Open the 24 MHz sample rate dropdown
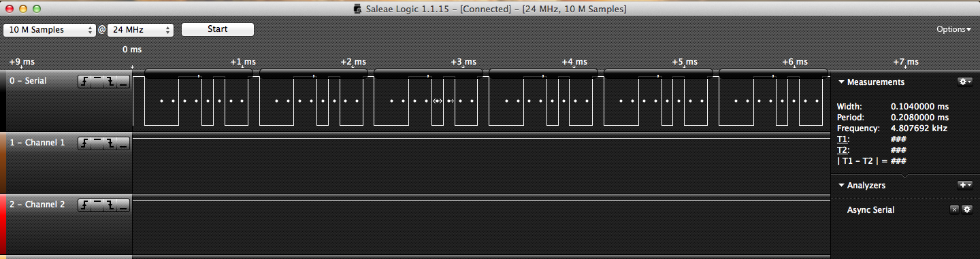This screenshot has height=259, width=980. (140, 30)
